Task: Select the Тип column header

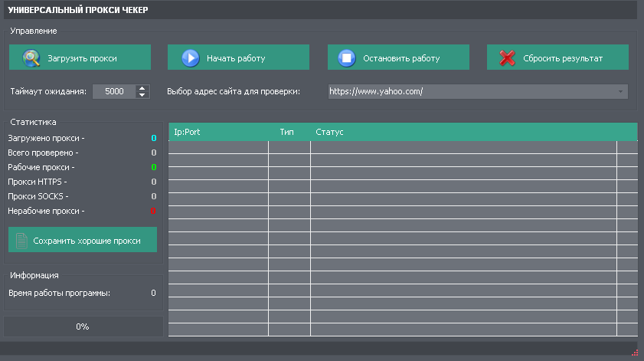Action: point(288,132)
